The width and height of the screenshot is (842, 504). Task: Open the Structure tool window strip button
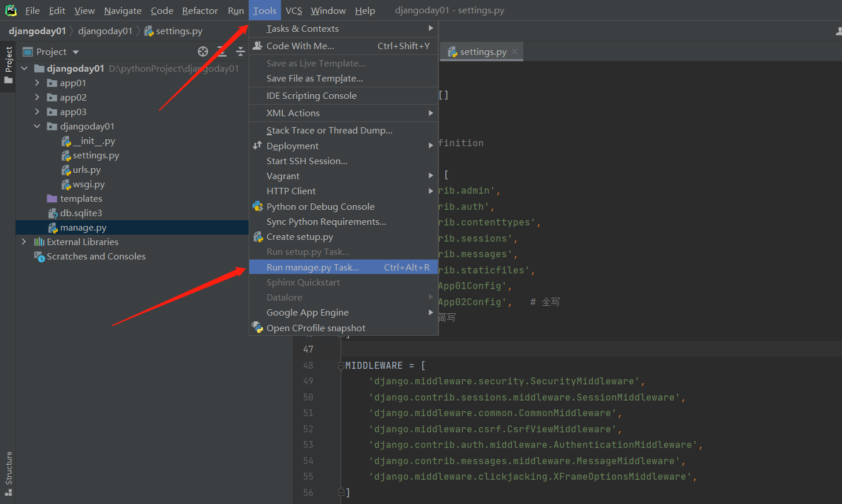click(x=8, y=473)
